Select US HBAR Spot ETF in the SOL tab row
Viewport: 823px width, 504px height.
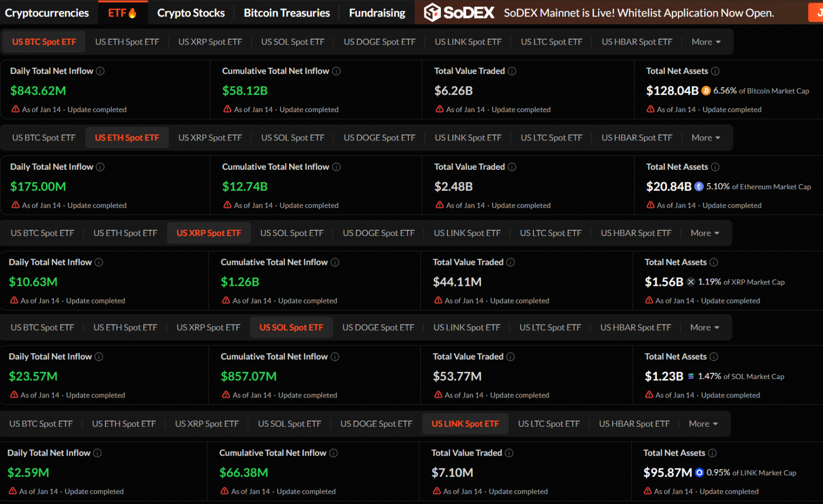pyautogui.click(x=635, y=328)
